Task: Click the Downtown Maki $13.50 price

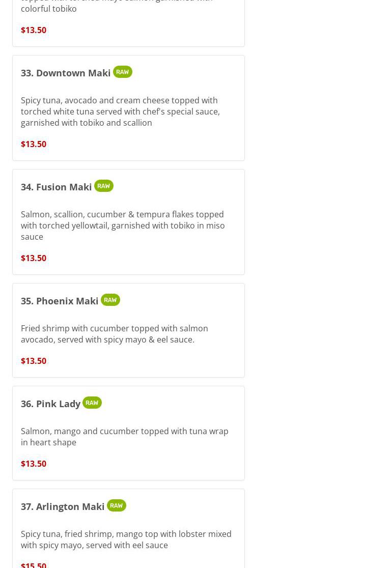Action: pyautogui.click(x=33, y=144)
